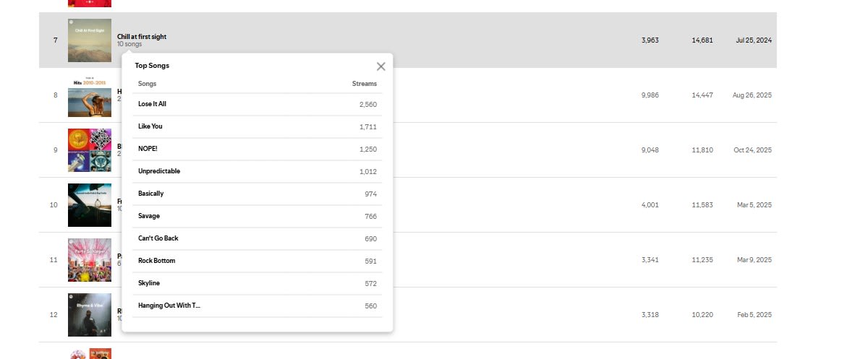Open the row 9 collage playlist cover
This screenshot has height=359, width=868.
[x=90, y=150]
